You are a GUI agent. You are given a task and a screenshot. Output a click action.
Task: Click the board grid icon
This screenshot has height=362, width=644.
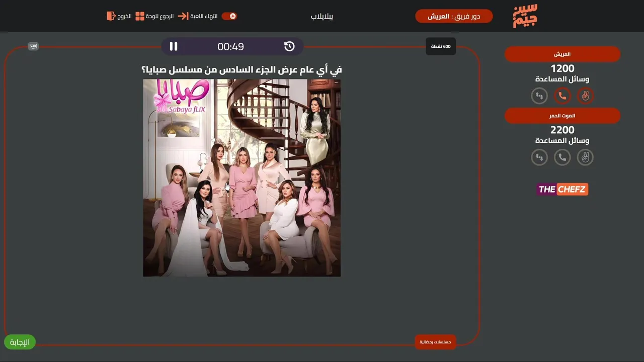point(140,16)
